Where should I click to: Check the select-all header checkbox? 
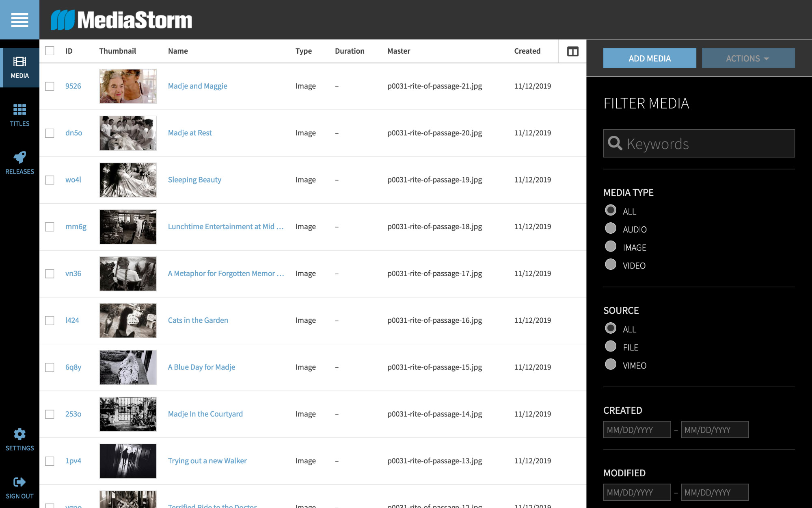50,51
